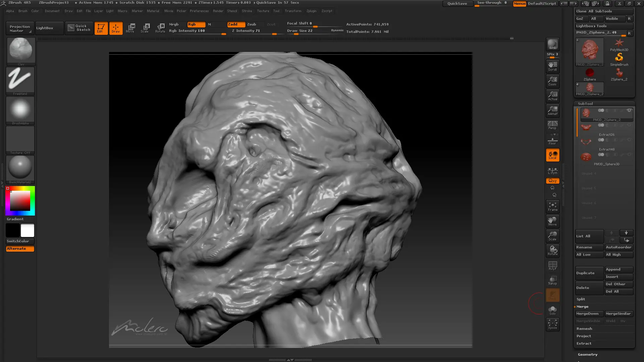
Task: Select the Scale transform tool in top toolbar
Action: click(145, 28)
